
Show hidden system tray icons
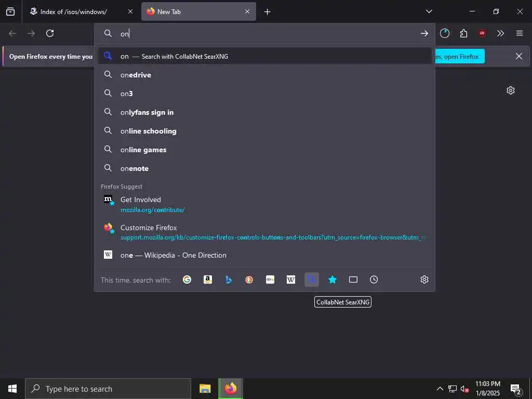point(440,389)
